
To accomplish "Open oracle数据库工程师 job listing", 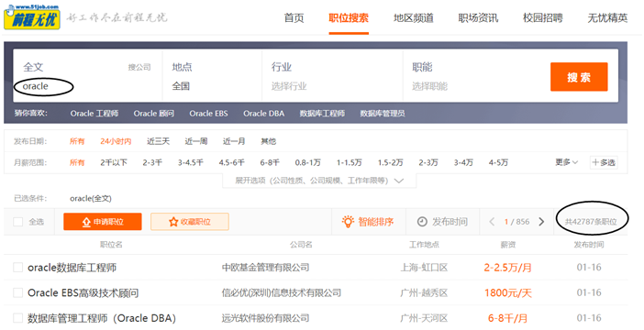I will point(72,268).
